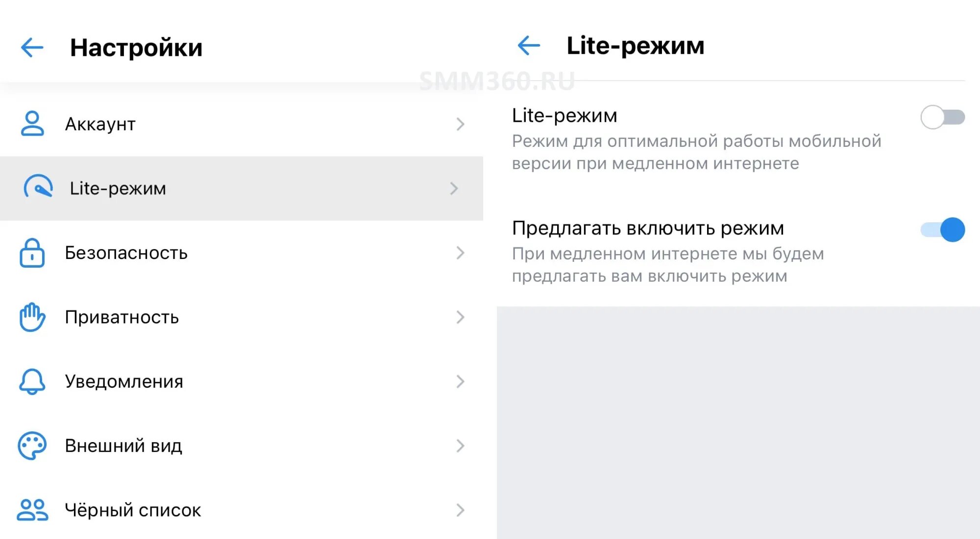Screen dimensions: 980x539
Task: Go back from the Настройки screen
Action: tap(32, 47)
